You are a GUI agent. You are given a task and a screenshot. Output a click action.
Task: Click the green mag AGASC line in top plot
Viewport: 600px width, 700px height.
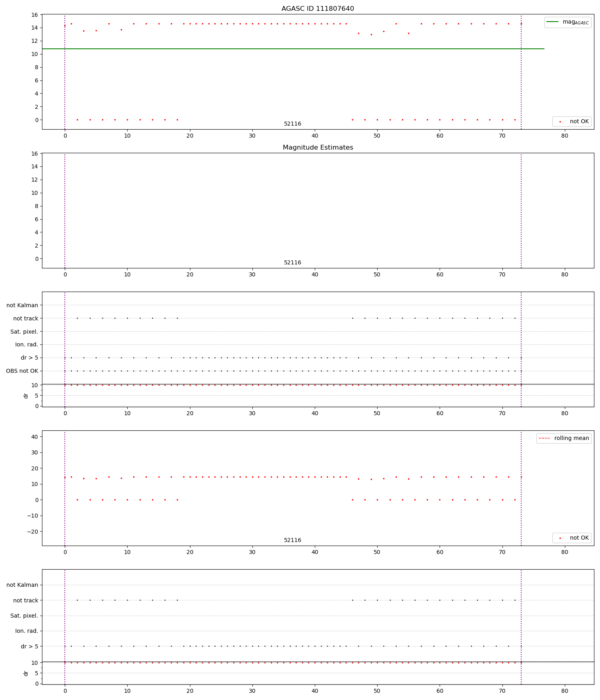click(x=293, y=49)
